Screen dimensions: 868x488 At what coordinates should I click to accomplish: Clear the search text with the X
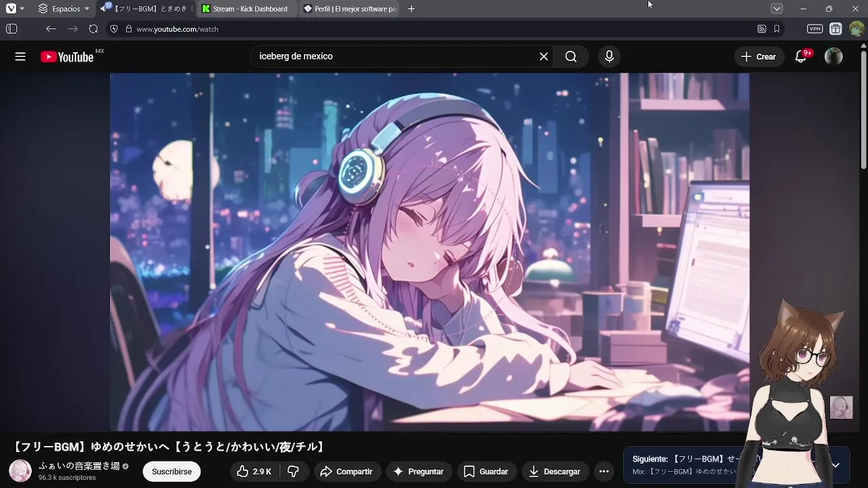pos(544,57)
